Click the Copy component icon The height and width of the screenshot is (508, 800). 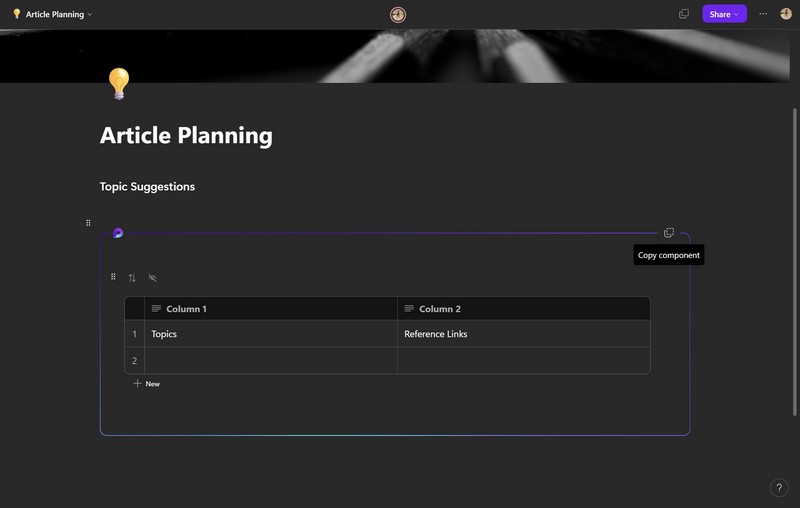669,233
